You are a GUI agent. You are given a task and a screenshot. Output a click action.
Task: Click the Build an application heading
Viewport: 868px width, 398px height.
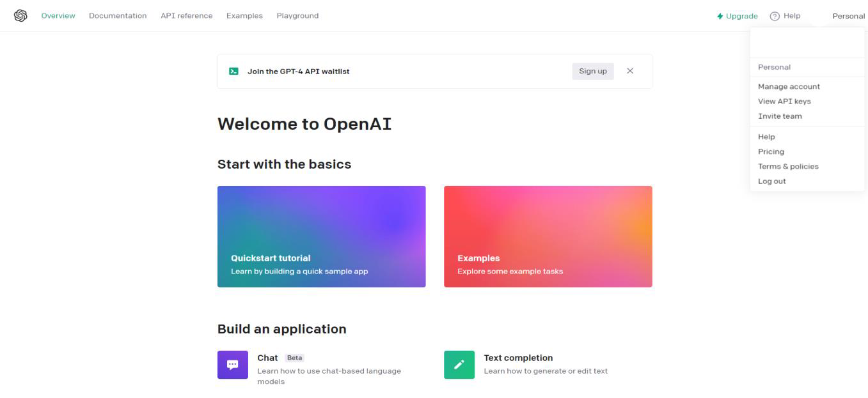(x=281, y=329)
